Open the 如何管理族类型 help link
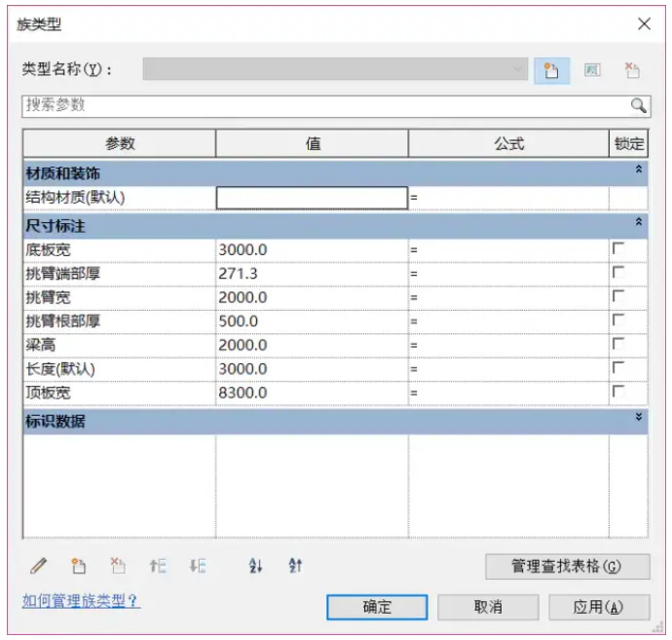The width and height of the screenshot is (672, 640). coord(81,601)
